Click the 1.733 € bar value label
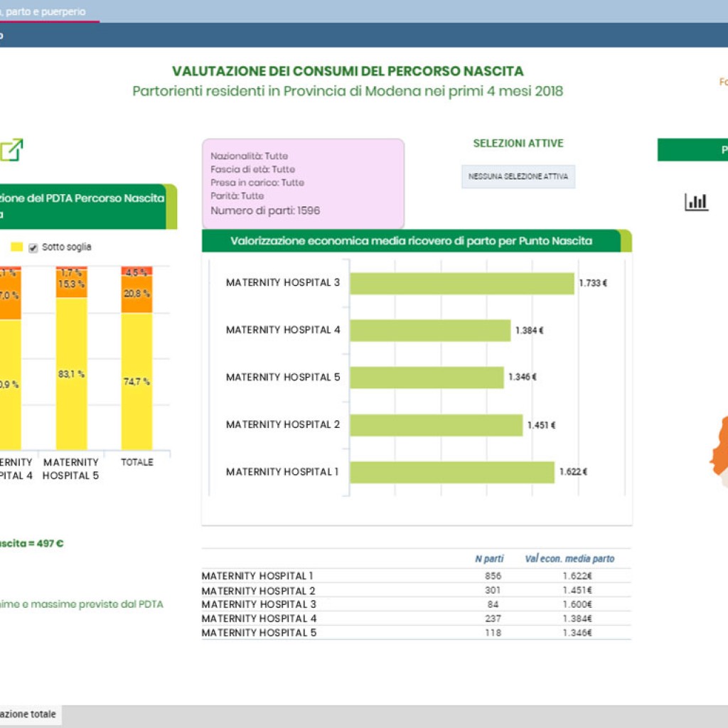The width and height of the screenshot is (728, 728). point(593,283)
